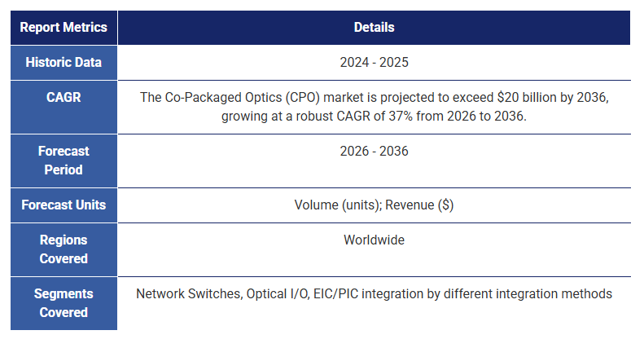Select the CAGR row label

[64, 98]
